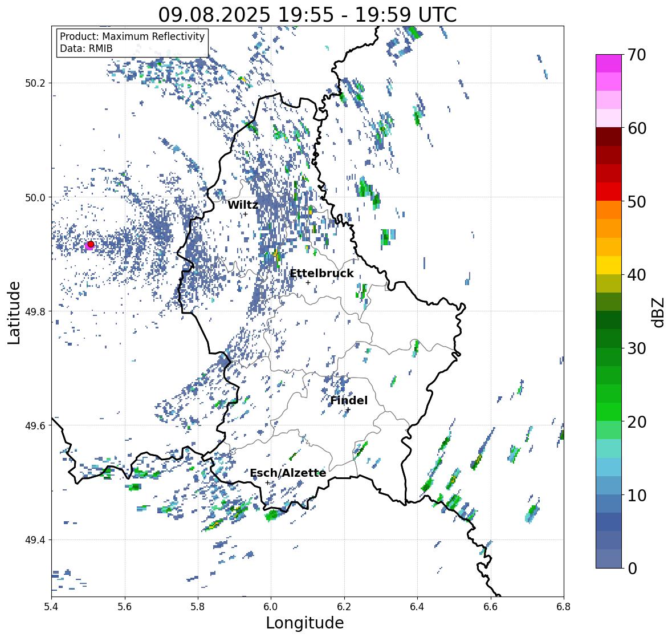The image size is (672, 637).
Task: Click the 5.4 longitude tick label
Action: (x=51, y=607)
